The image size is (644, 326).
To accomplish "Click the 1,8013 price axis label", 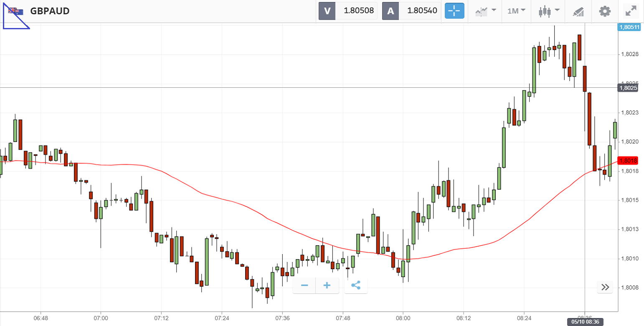I will coord(629,229).
